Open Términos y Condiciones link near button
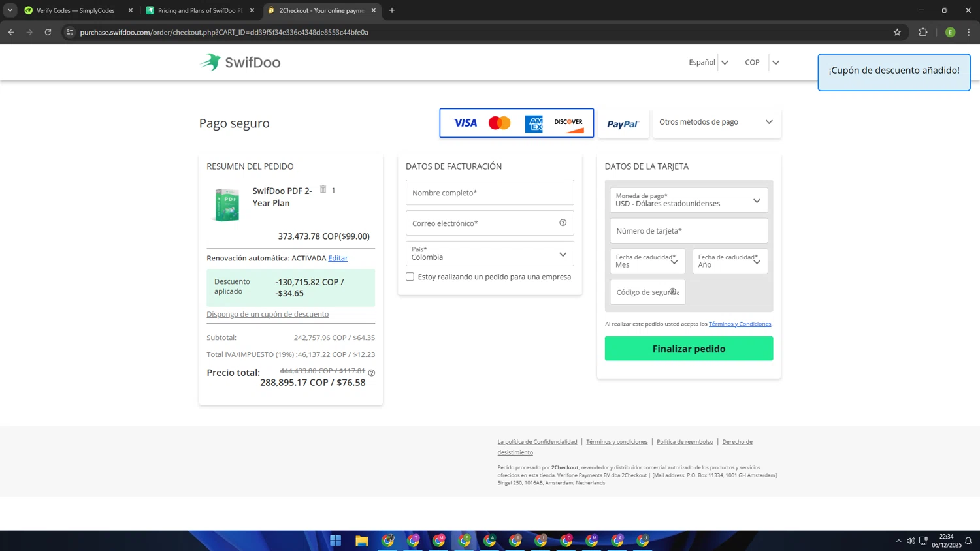Screen dimensions: 980x551 740,324
